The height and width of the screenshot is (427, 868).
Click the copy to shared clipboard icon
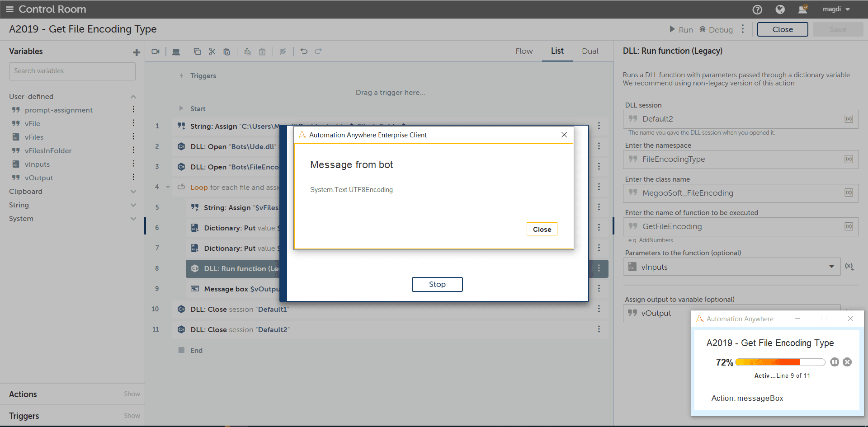[x=247, y=52]
